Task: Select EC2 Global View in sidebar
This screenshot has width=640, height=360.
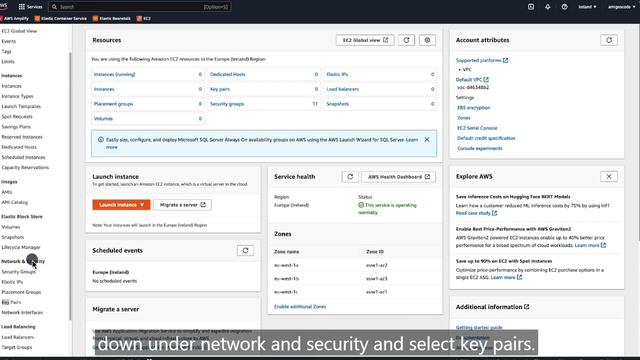Action: point(19,31)
